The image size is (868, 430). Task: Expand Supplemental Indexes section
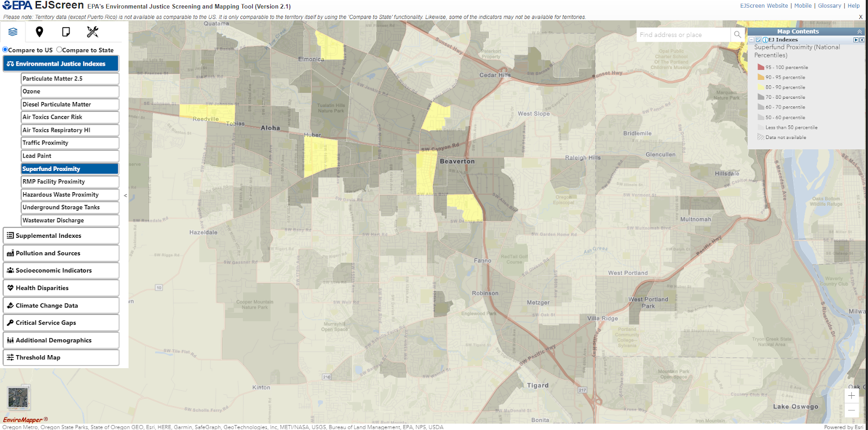click(x=61, y=236)
